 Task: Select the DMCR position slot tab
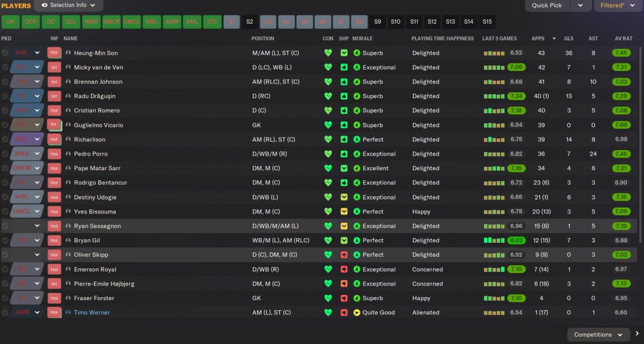point(111,22)
